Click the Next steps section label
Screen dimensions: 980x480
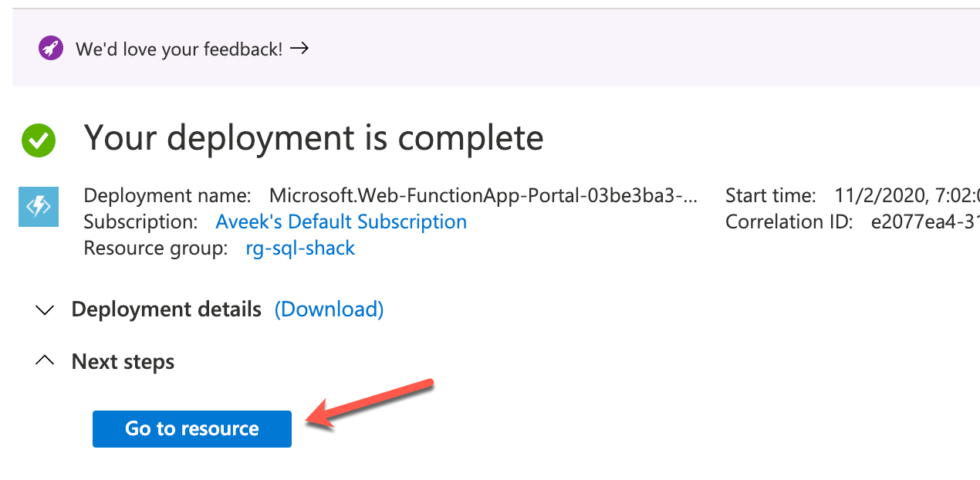pos(123,362)
